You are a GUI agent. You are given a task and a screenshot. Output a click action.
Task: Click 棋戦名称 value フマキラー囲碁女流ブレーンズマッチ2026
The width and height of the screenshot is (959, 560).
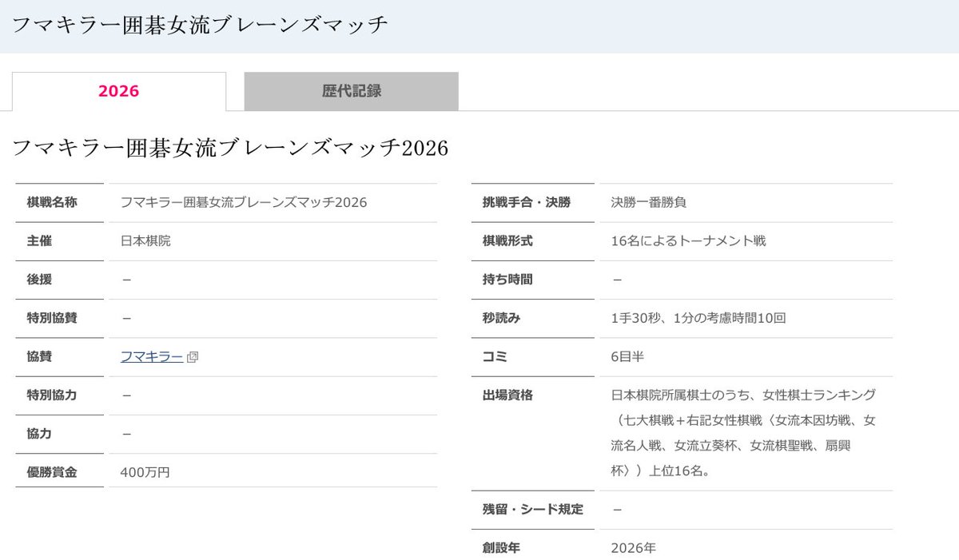pyautogui.click(x=244, y=202)
